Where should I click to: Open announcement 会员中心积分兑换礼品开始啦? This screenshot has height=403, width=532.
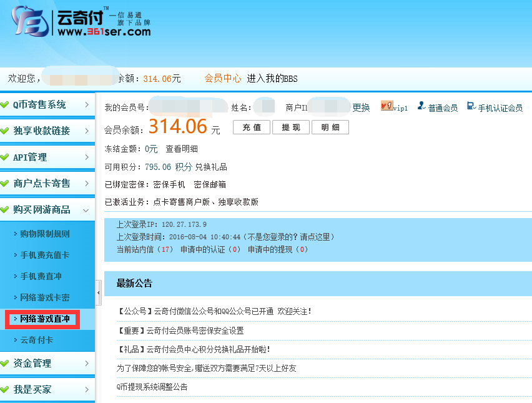point(194,349)
